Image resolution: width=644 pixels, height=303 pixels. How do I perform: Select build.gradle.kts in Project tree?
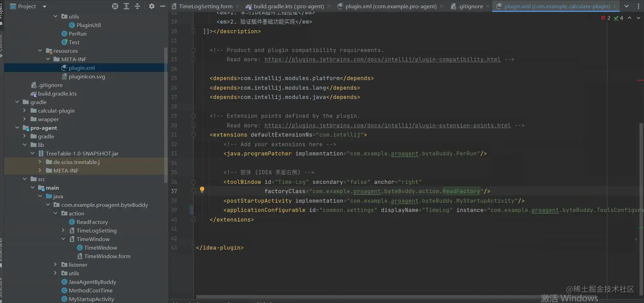pos(57,94)
